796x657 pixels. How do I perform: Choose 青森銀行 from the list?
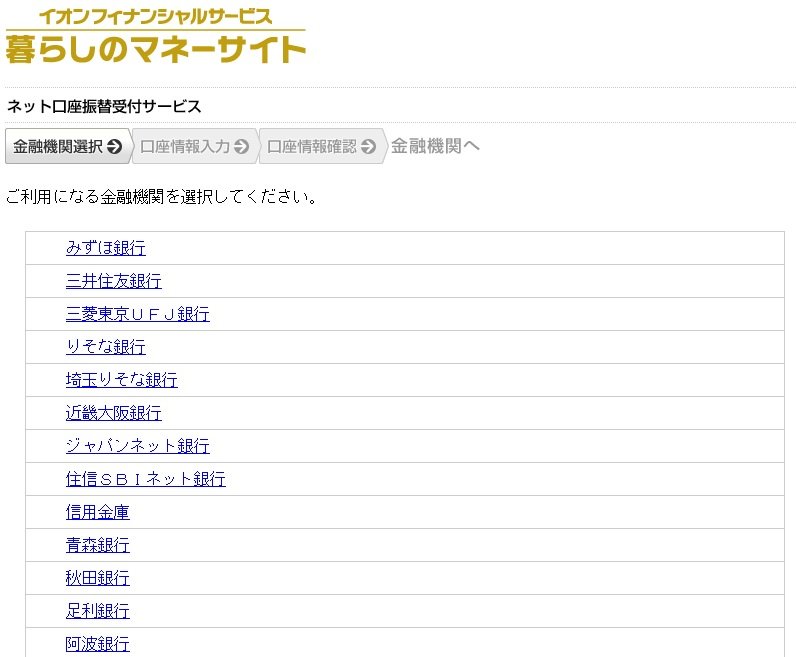point(97,545)
